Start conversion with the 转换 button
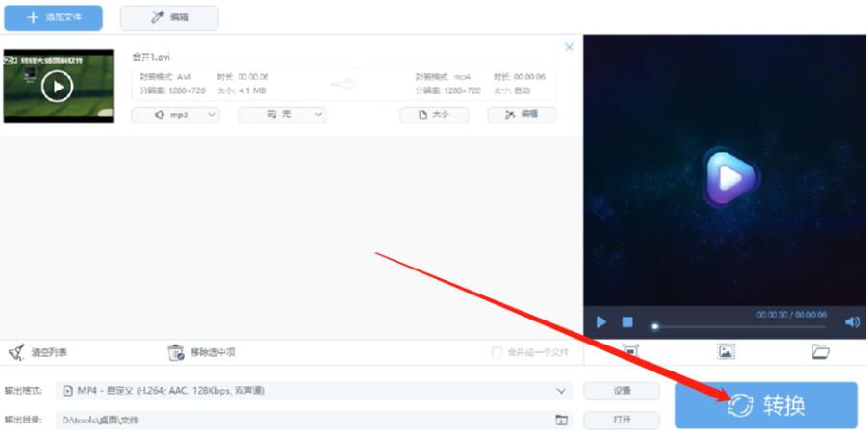Viewport: 868px width, 435px height. tap(766, 405)
